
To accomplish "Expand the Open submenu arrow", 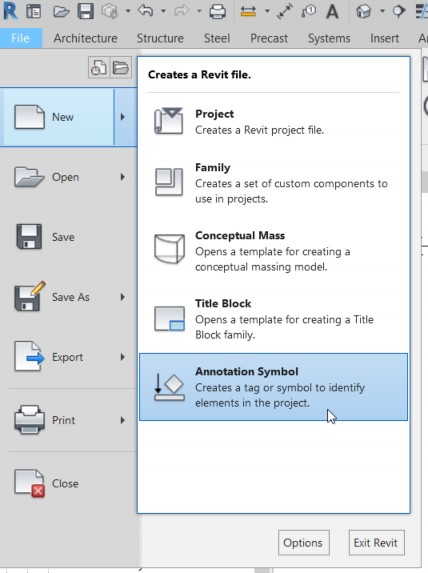I will click(x=123, y=177).
